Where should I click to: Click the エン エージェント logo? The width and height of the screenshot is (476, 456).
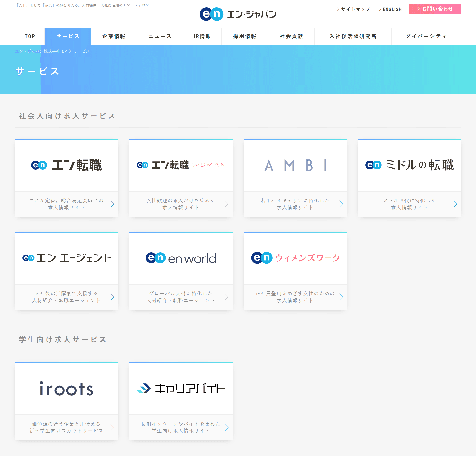tap(66, 258)
